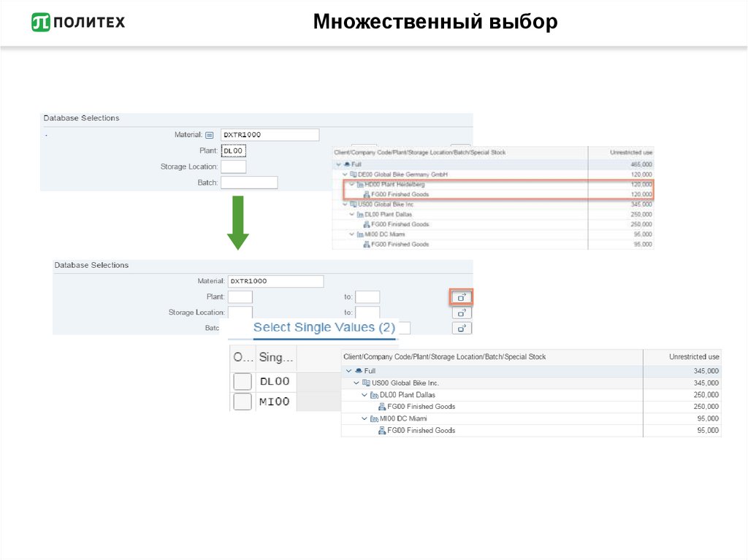This screenshot has width=748, height=560.
Task: Tick the option box beside DL00 value
Action: pyautogui.click(x=242, y=382)
